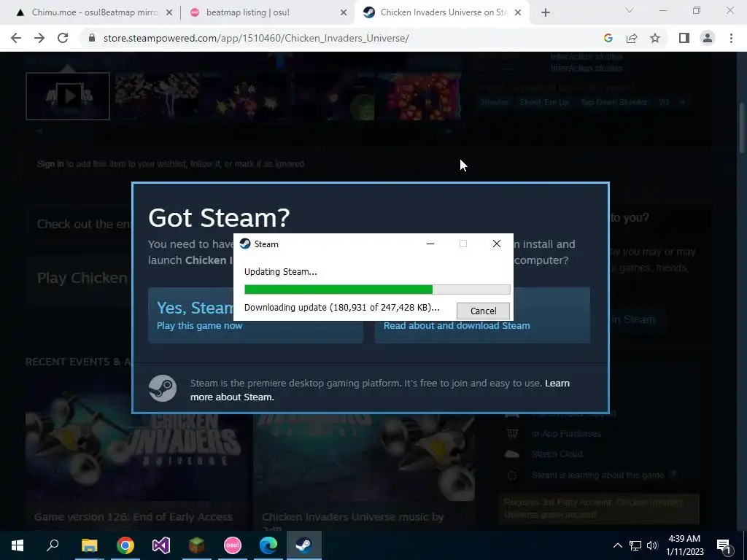747x560 pixels.
Task: Play the trailer video thumbnail
Action: pyautogui.click(x=68, y=96)
